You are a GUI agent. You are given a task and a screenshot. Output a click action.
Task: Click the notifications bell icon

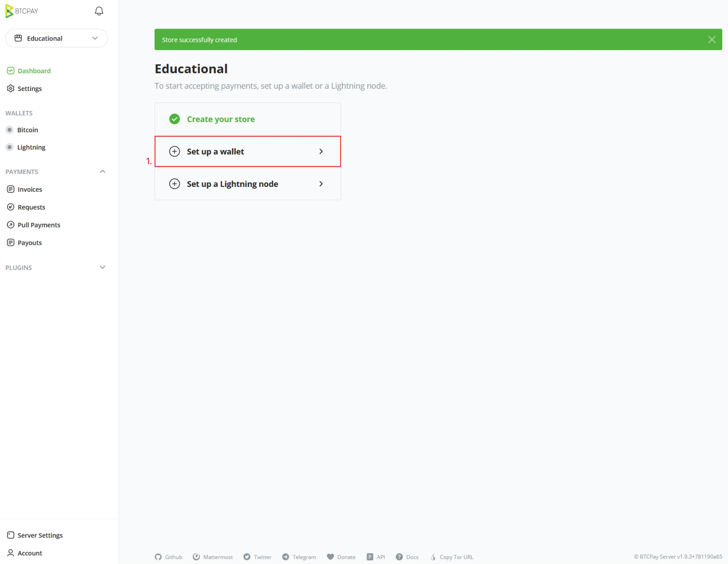99,11
